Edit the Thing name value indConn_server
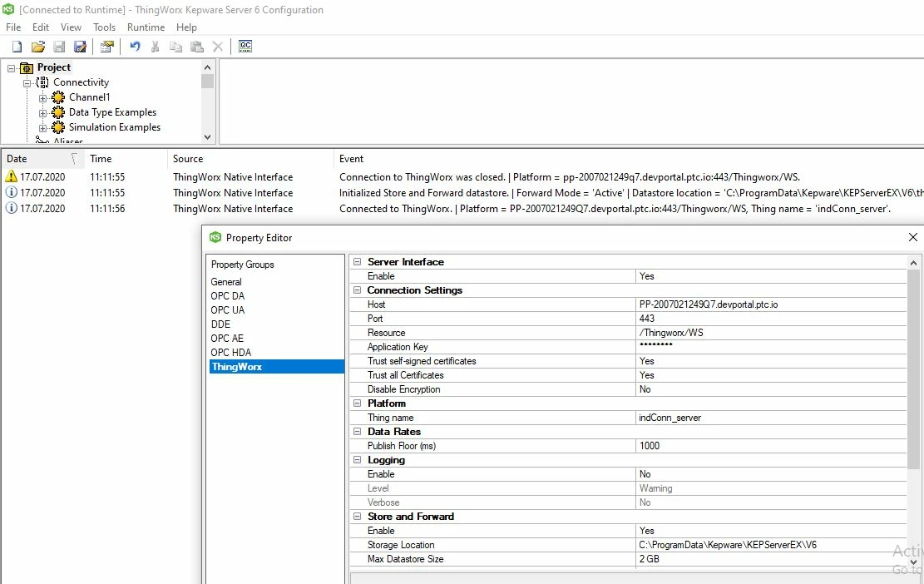Image resolution: width=924 pixels, height=584 pixels. tap(771, 418)
